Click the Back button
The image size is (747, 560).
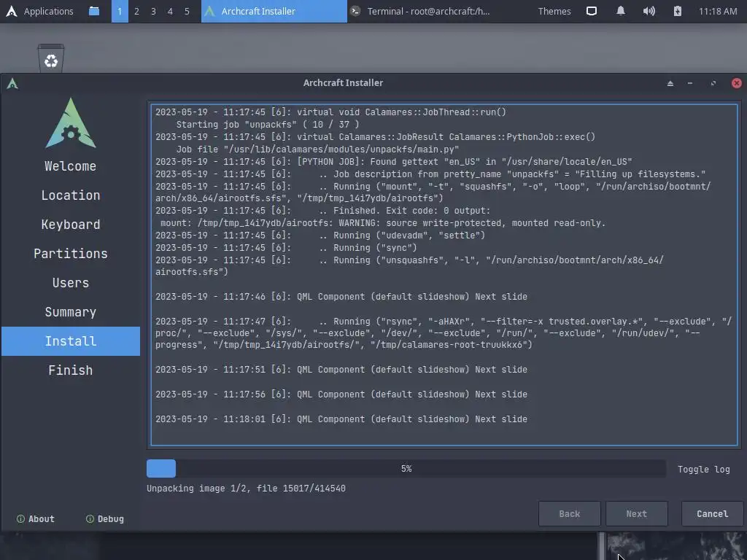[569, 514]
